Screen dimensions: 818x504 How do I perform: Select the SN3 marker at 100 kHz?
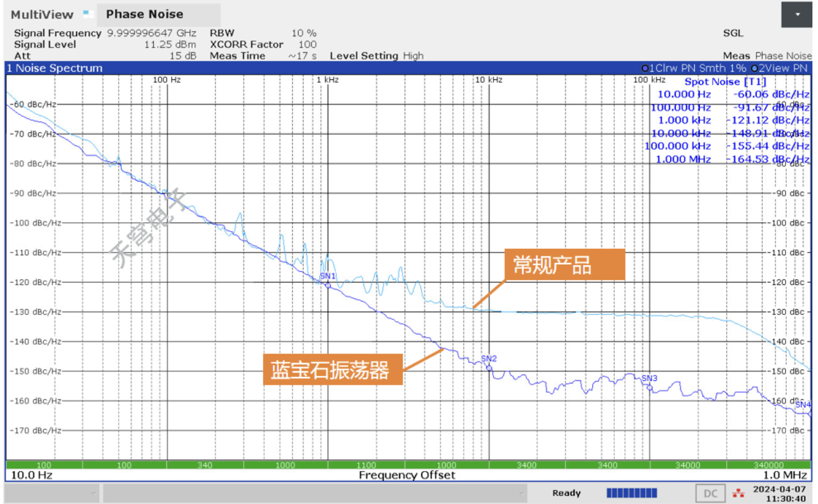click(x=650, y=387)
